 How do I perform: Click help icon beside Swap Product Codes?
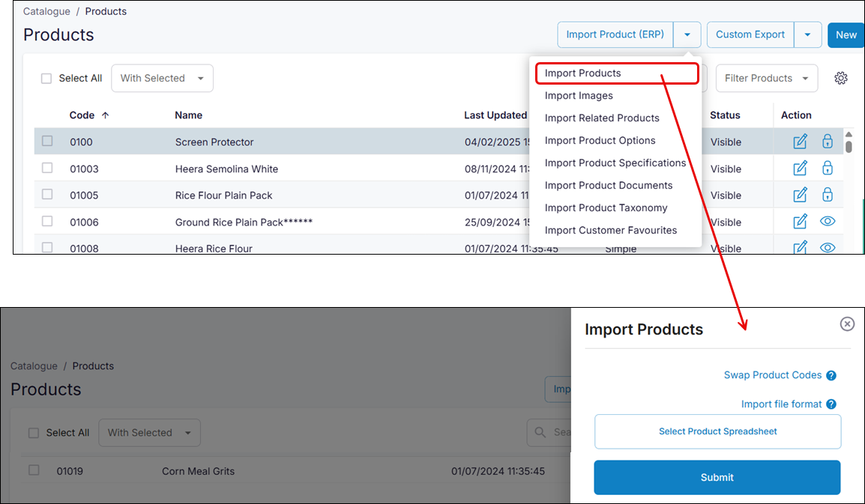click(x=831, y=376)
